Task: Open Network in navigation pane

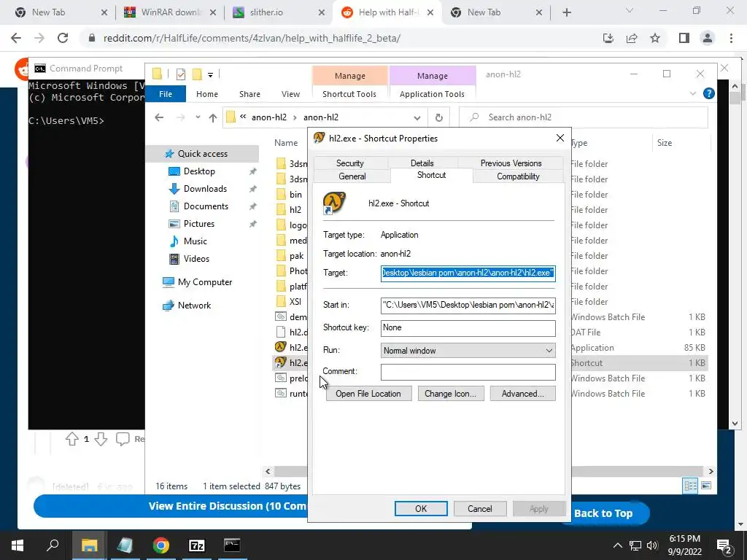Action: tap(194, 306)
